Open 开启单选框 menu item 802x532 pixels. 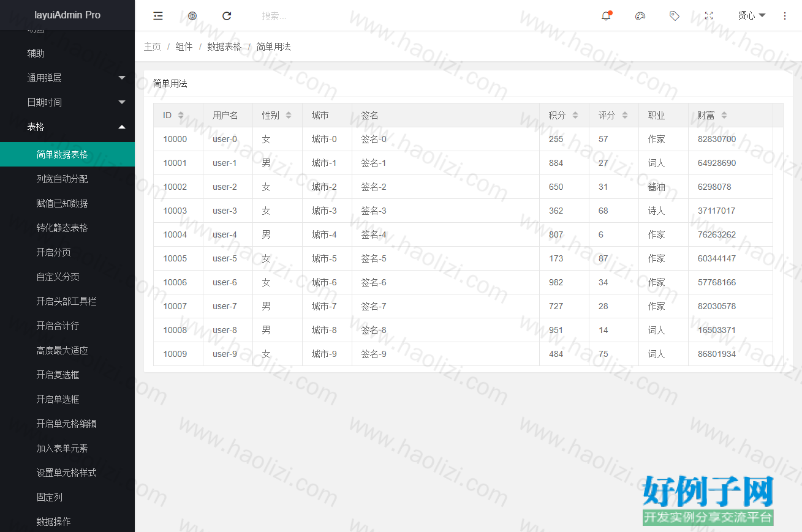[x=67, y=399]
